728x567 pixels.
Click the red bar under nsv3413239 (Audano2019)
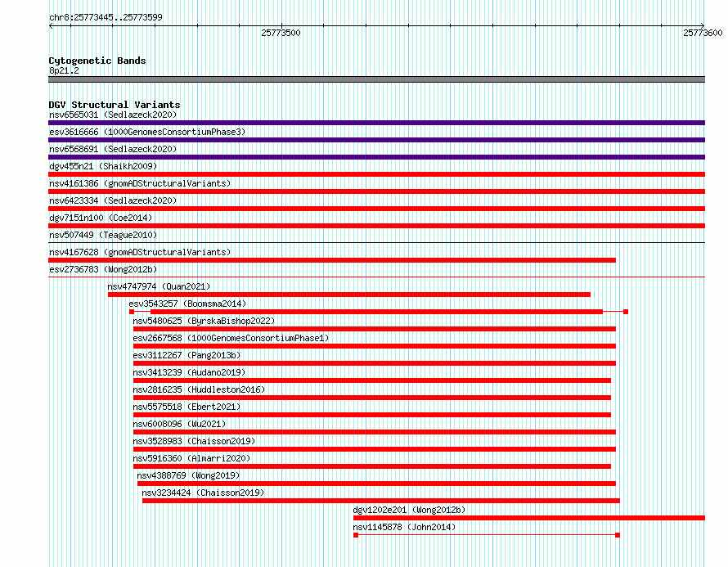click(372, 380)
